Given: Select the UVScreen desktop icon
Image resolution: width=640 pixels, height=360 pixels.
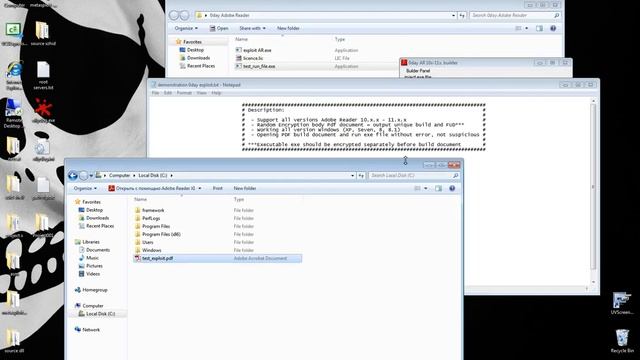Looking at the screenshot, I should (x=622, y=303).
